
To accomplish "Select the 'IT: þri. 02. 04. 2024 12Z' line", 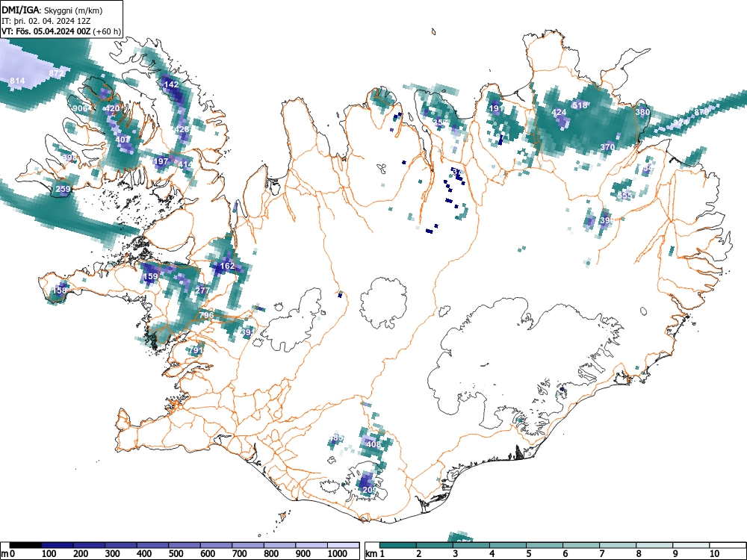I will point(46,21).
